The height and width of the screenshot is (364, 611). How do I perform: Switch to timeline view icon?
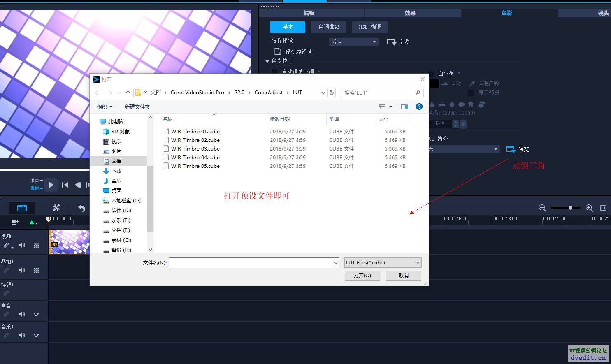click(x=22, y=208)
